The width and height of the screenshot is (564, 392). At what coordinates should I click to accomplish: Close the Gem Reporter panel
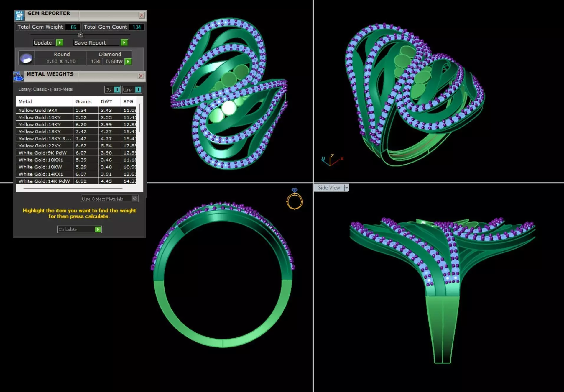point(142,15)
